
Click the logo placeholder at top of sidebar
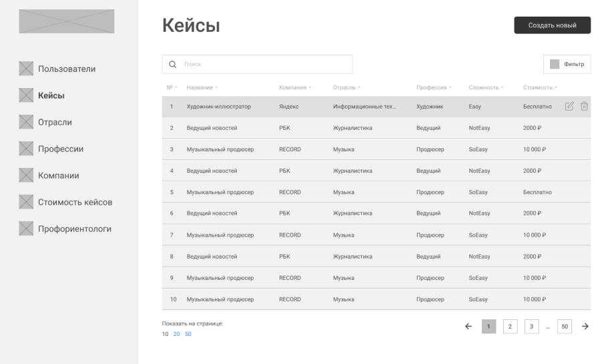66,21
